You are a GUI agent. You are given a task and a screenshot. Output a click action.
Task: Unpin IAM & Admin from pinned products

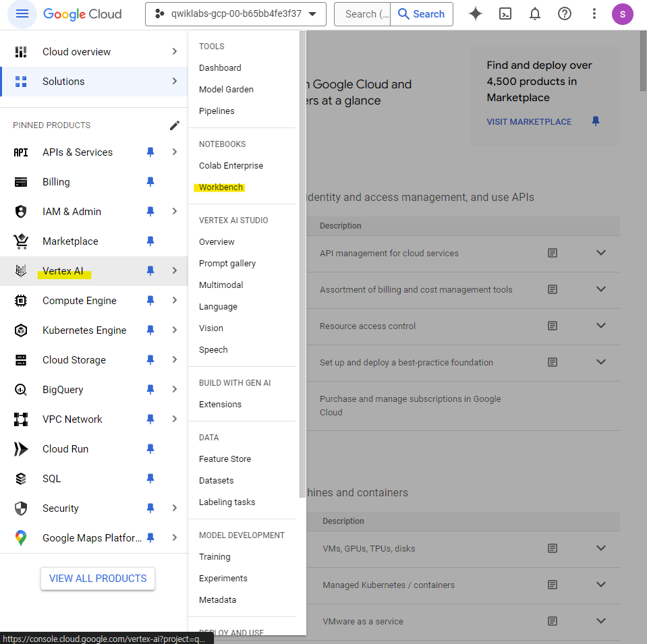click(x=150, y=212)
